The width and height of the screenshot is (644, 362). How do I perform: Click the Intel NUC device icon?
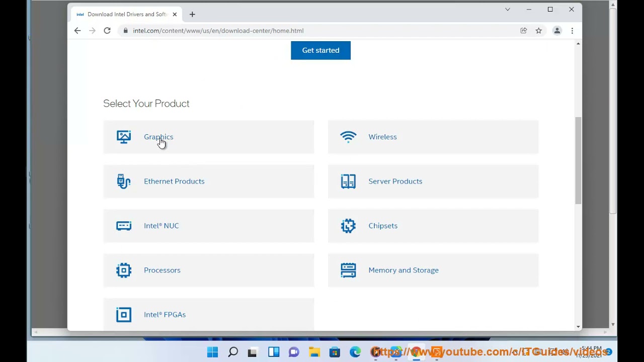coord(124,226)
